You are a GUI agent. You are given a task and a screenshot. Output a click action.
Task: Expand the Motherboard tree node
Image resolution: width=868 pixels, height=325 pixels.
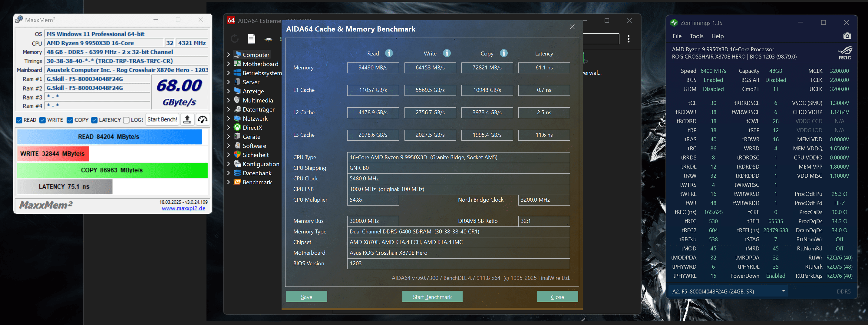coord(229,64)
